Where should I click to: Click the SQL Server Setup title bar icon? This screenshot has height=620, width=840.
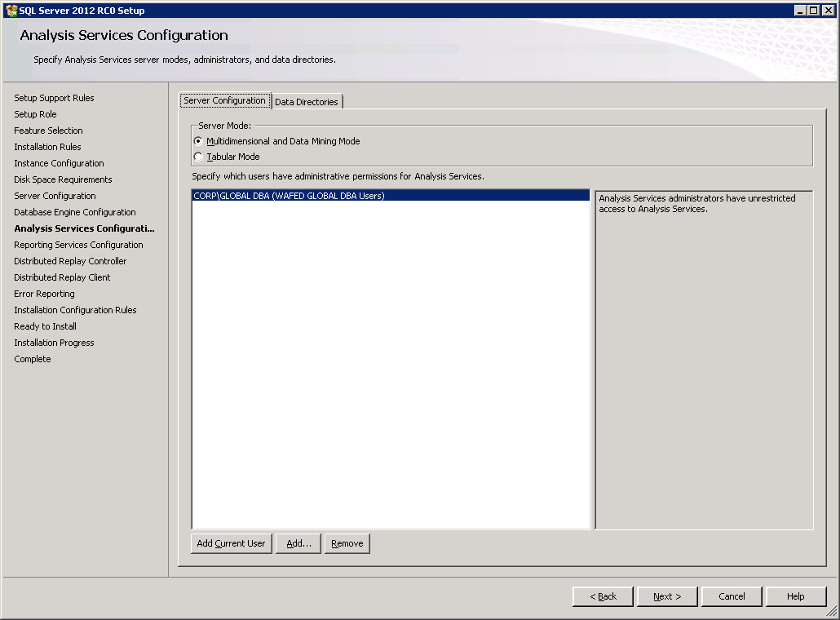coord(11,11)
